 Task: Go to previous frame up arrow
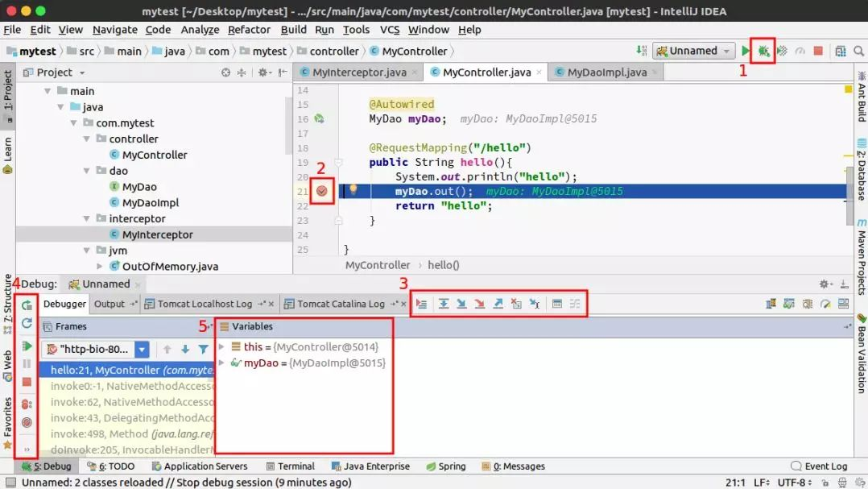coord(167,350)
